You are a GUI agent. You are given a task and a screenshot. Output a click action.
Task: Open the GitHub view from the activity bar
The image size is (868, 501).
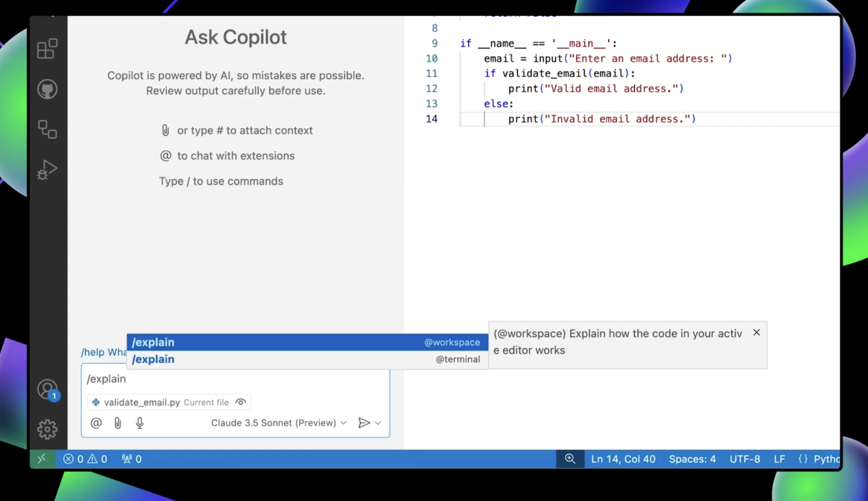[x=47, y=89]
